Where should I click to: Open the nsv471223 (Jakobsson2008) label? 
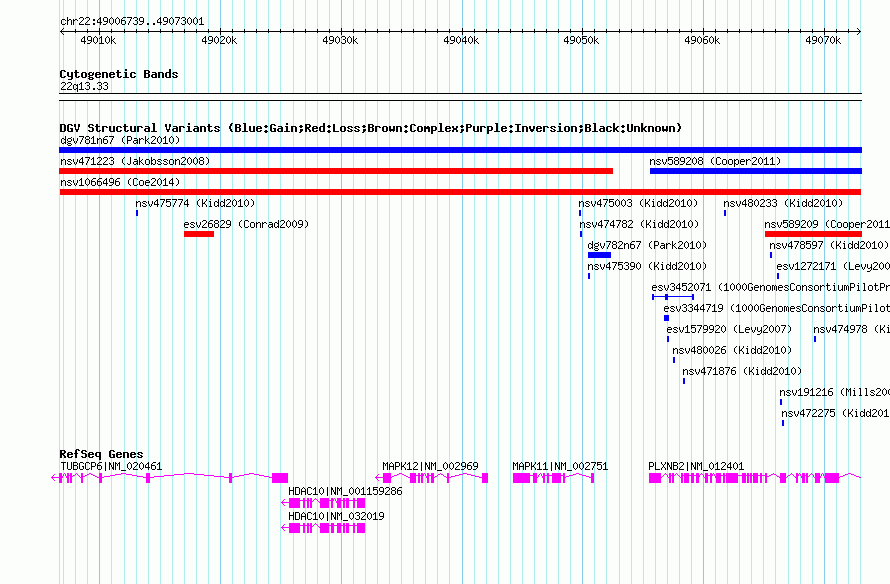[135, 161]
